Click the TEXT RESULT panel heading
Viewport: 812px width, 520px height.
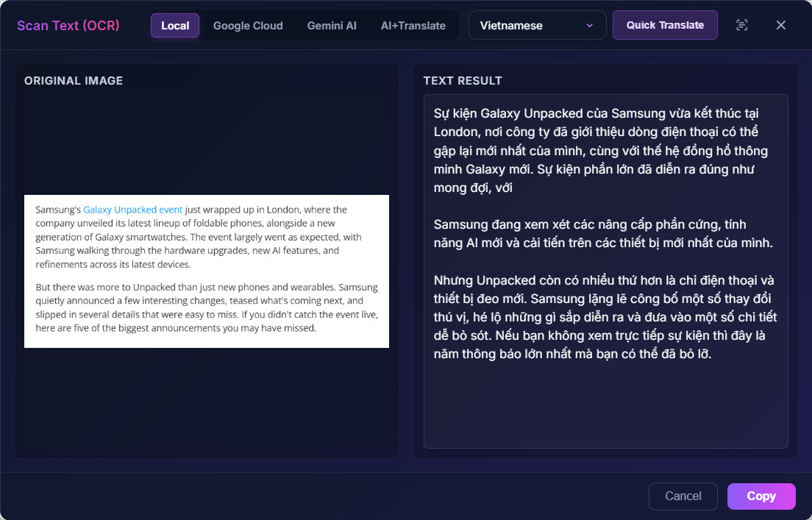tap(463, 81)
